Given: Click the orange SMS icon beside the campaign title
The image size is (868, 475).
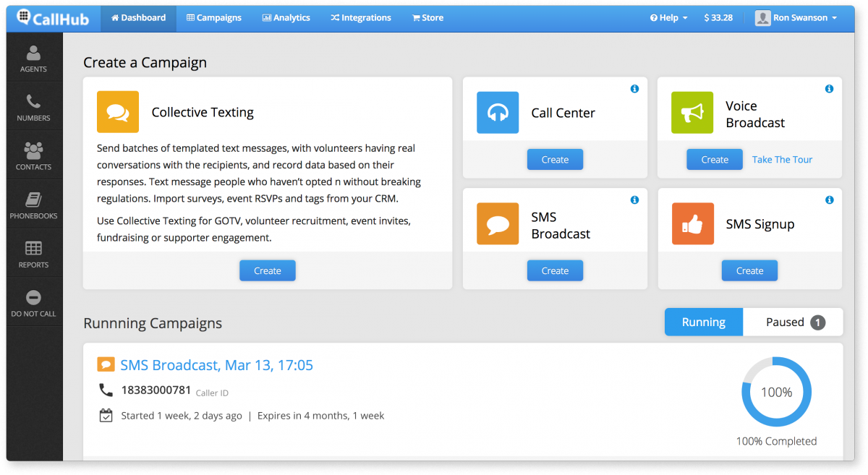Looking at the screenshot, I should pos(106,364).
